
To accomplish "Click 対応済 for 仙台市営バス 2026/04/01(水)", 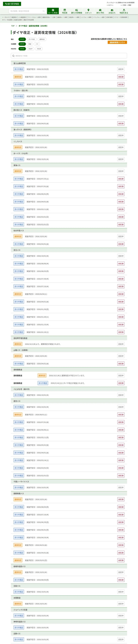I will (x=121, y=244).
